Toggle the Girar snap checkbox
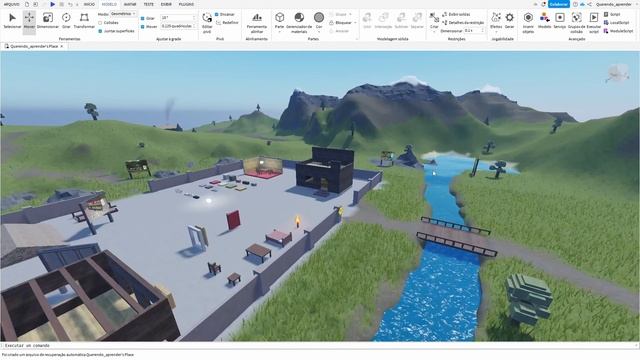Screen dimensions: 640x360 pos(142,18)
